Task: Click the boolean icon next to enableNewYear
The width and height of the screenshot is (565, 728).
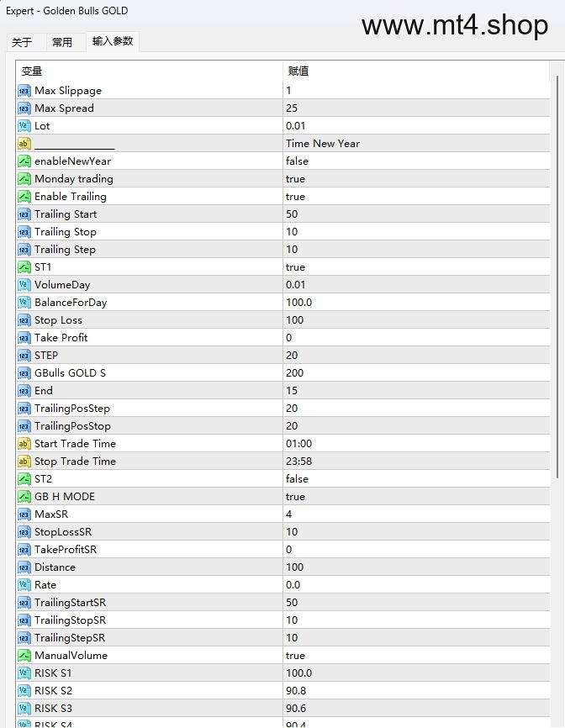Action: click(24, 161)
